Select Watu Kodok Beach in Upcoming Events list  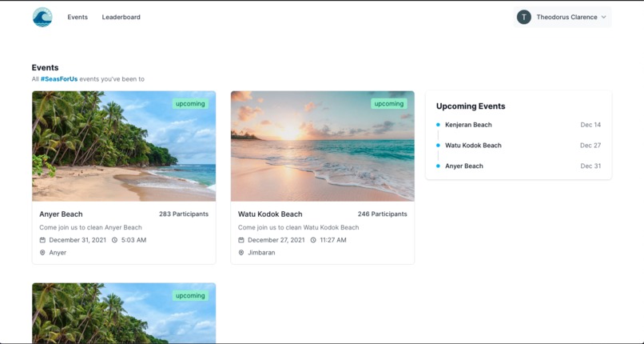pos(473,145)
